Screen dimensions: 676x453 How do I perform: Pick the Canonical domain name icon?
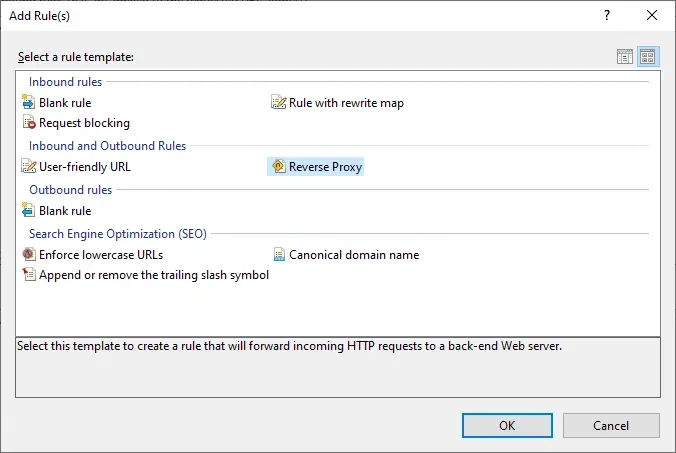[x=279, y=255]
